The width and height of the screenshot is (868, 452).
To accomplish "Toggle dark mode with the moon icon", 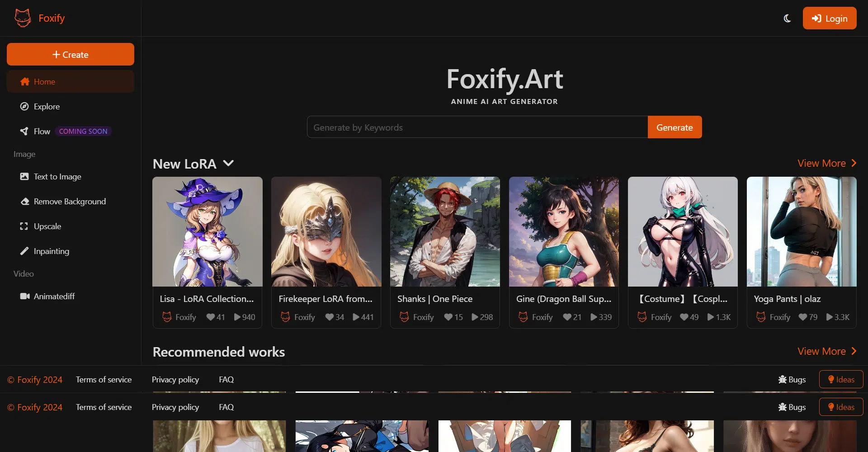I will click(787, 19).
